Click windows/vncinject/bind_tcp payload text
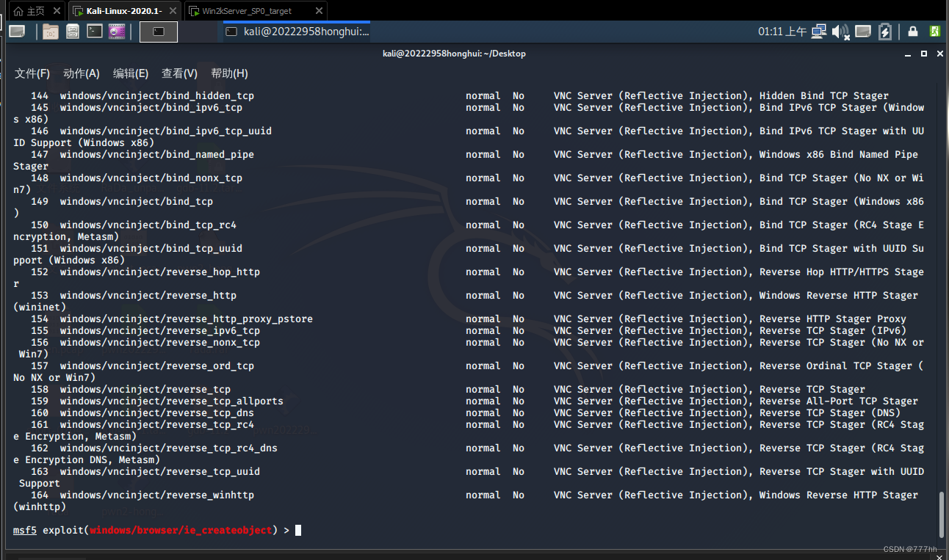The height and width of the screenshot is (560, 949). point(137,202)
